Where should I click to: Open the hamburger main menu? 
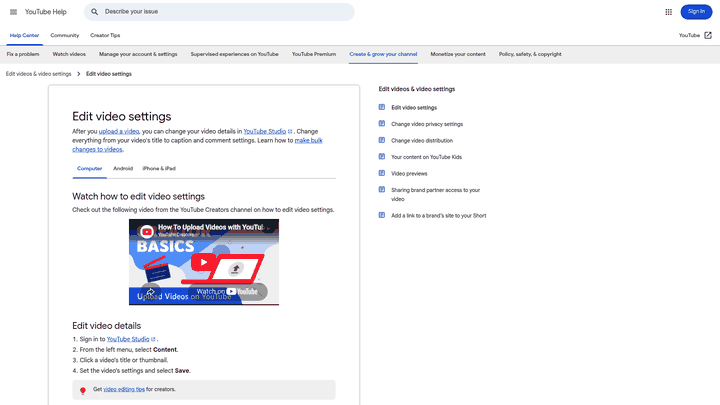(x=13, y=12)
